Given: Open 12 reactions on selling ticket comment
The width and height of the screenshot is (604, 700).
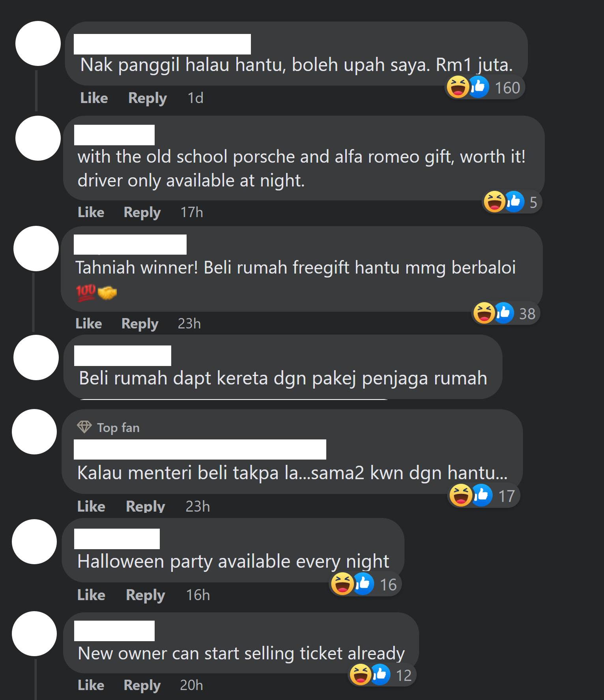Looking at the screenshot, I should (382, 675).
